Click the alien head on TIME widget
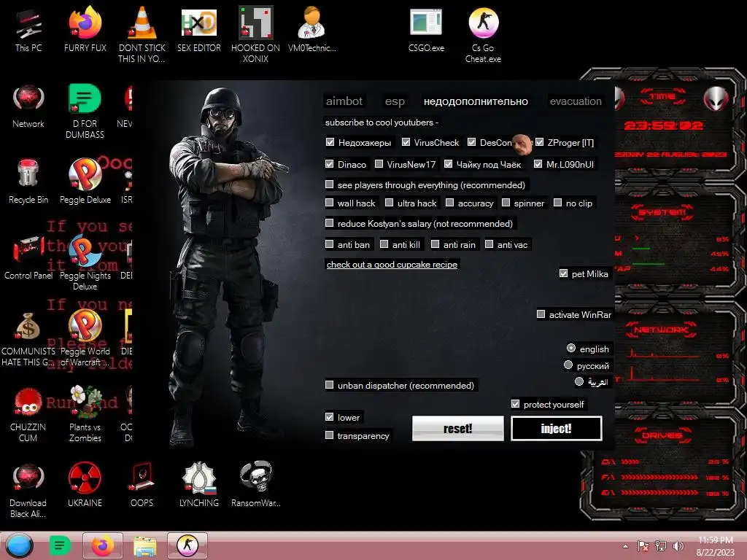 pos(716,99)
